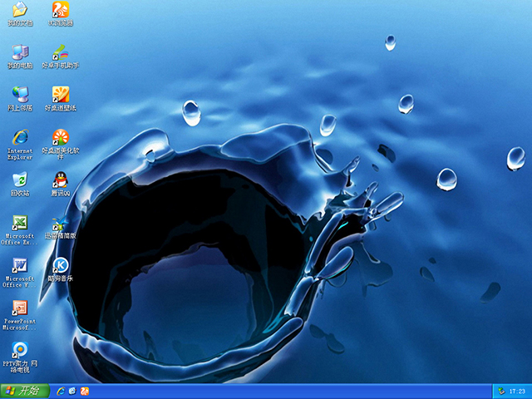The image size is (532, 399).
Task: Open the 好桌道壁纸 wallpaper shortcut
Action: (x=61, y=95)
